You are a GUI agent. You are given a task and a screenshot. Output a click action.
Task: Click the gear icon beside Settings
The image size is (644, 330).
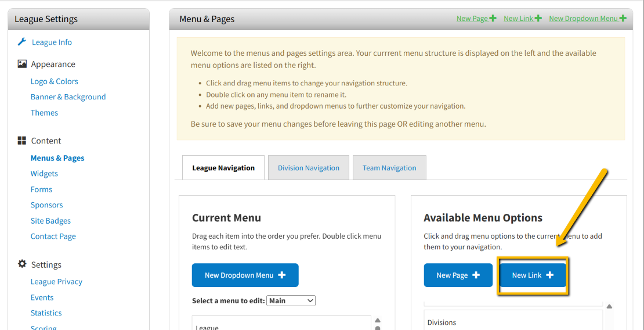pyautogui.click(x=22, y=264)
